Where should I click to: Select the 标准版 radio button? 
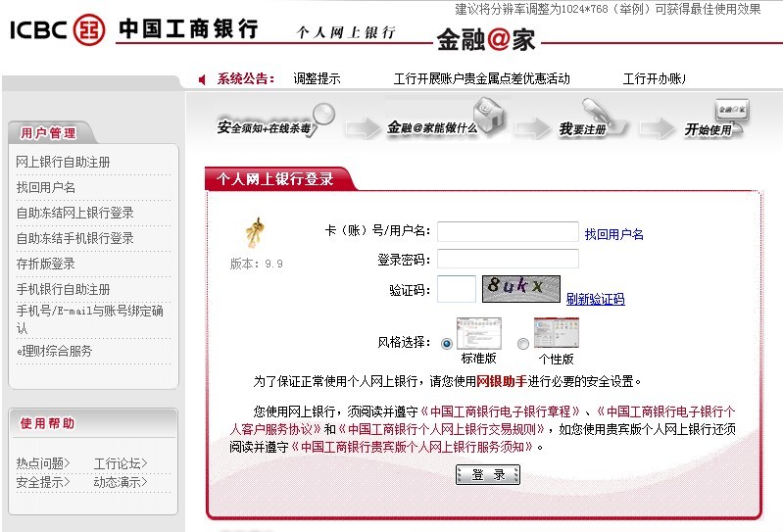coord(447,343)
